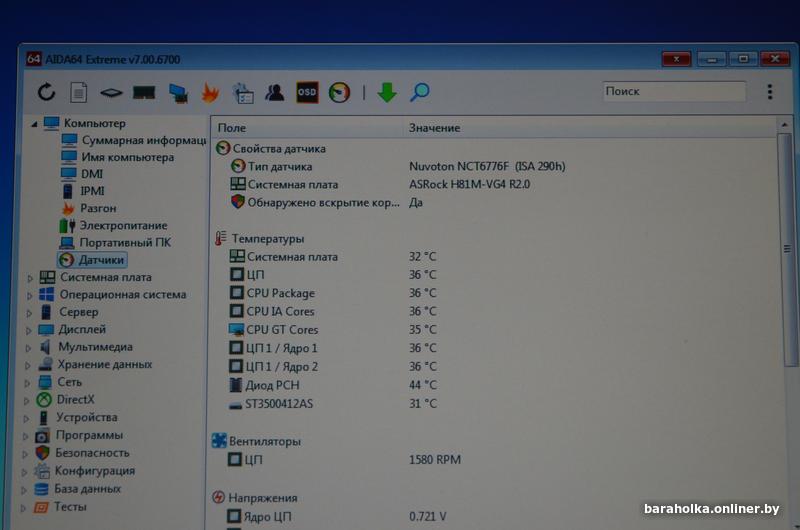Collapse the Компьютер tree node

click(x=34, y=124)
